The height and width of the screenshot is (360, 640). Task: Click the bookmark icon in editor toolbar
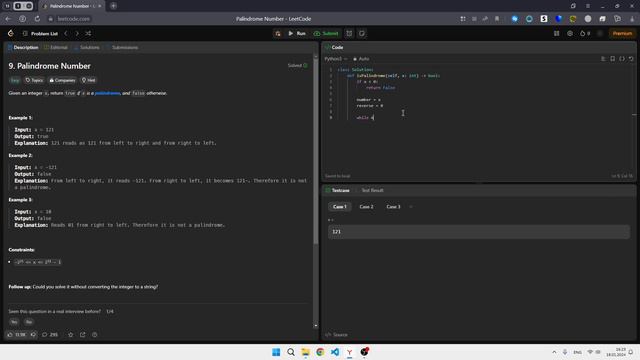[613, 59]
